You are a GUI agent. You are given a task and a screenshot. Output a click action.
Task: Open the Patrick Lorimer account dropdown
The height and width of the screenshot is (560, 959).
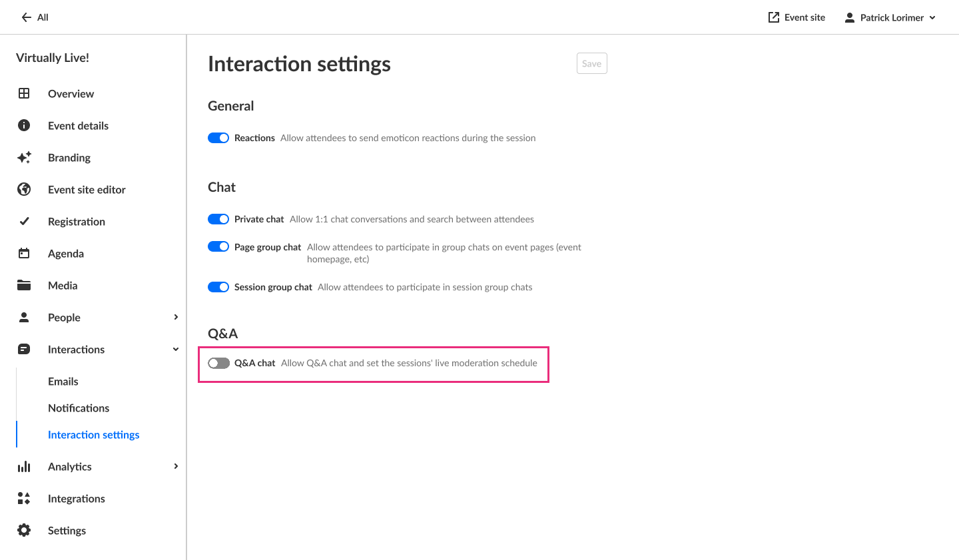pyautogui.click(x=890, y=17)
